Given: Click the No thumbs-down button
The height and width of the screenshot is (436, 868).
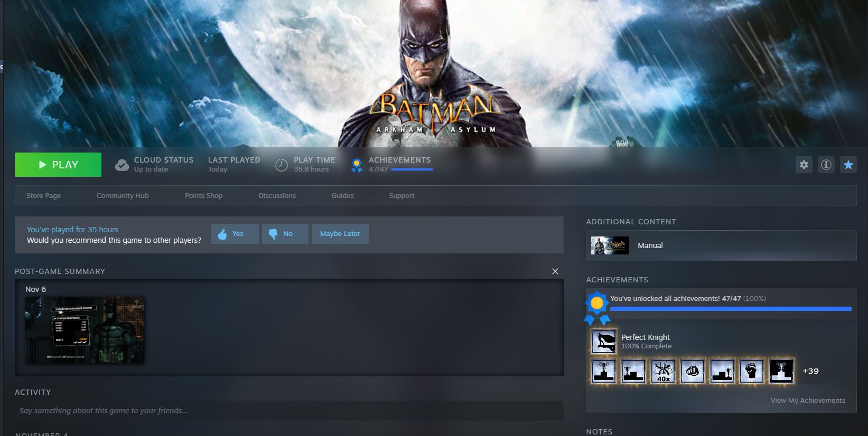Looking at the screenshot, I should pyautogui.click(x=285, y=234).
